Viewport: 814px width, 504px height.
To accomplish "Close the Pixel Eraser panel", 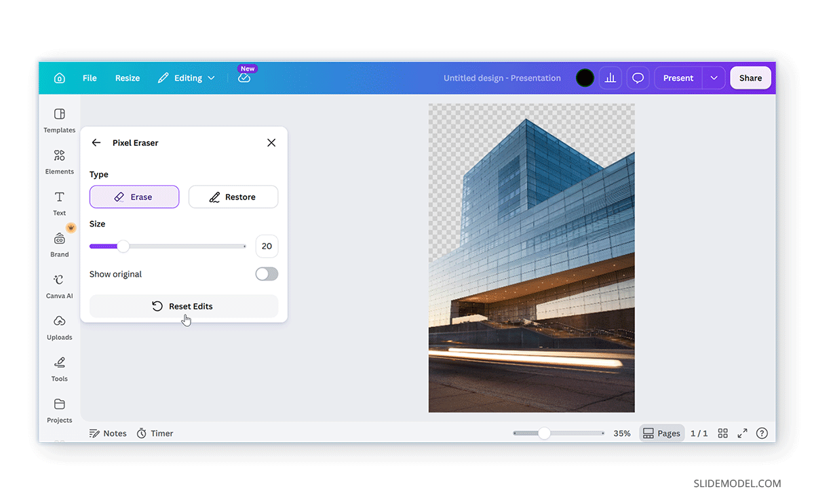I will tap(271, 142).
